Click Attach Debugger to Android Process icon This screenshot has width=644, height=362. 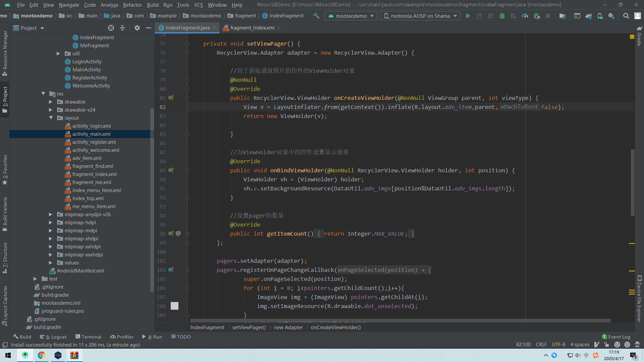point(536,16)
